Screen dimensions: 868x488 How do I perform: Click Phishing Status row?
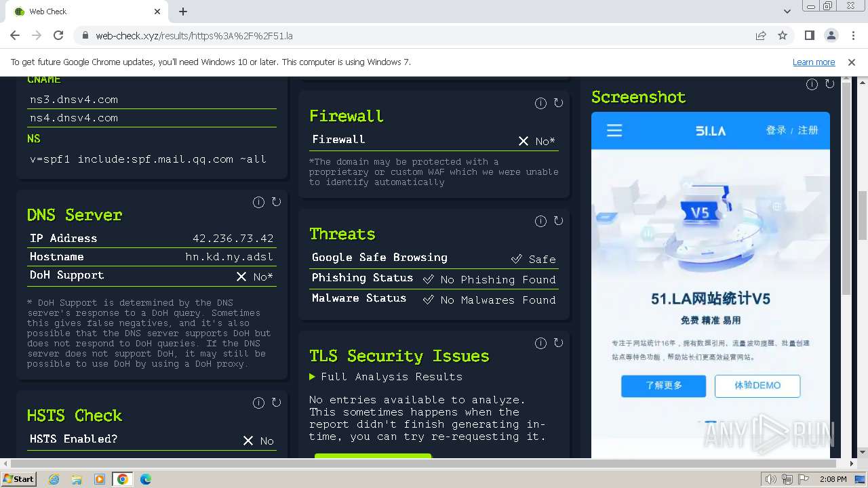(434, 279)
